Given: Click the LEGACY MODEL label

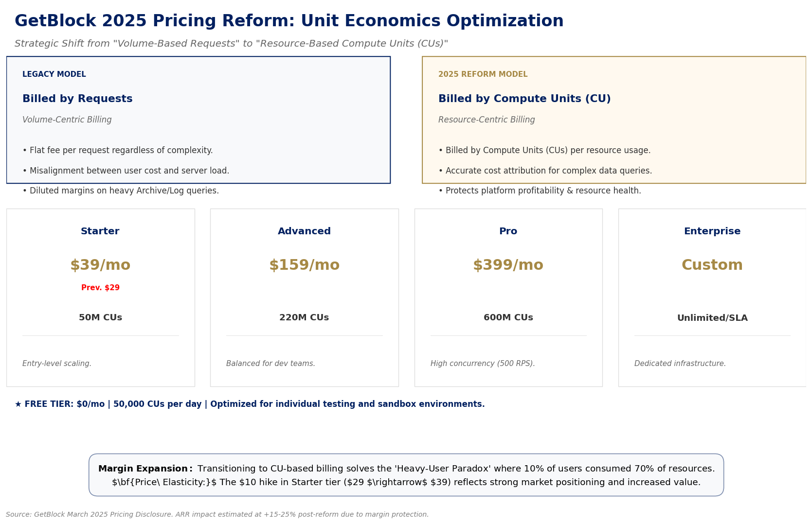Looking at the screenshot, I should tap(54, 74).
